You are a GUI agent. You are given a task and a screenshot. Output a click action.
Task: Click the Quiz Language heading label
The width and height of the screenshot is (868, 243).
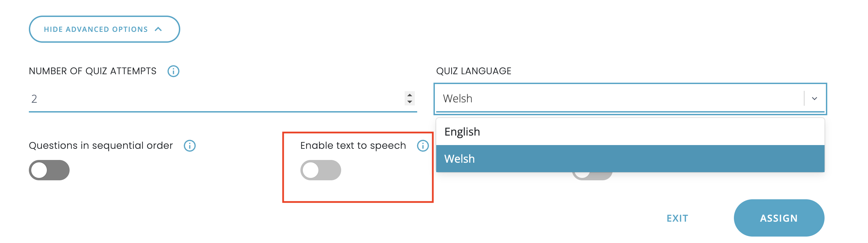(474, 71)
